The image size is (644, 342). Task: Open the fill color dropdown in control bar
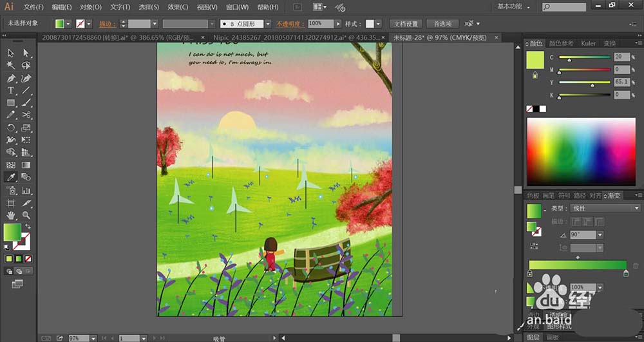[x=68, y=24]
